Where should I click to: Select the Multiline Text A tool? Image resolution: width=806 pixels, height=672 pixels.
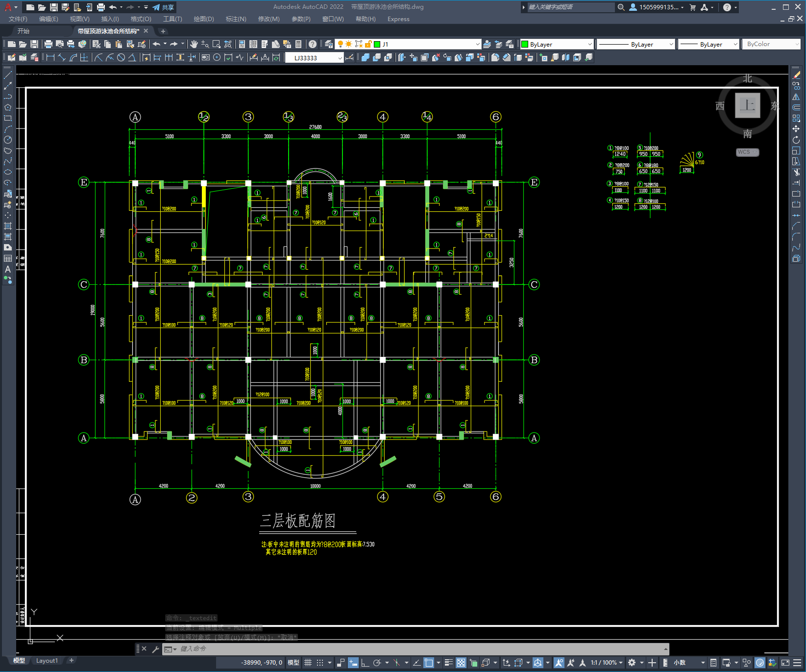(8, 269)
